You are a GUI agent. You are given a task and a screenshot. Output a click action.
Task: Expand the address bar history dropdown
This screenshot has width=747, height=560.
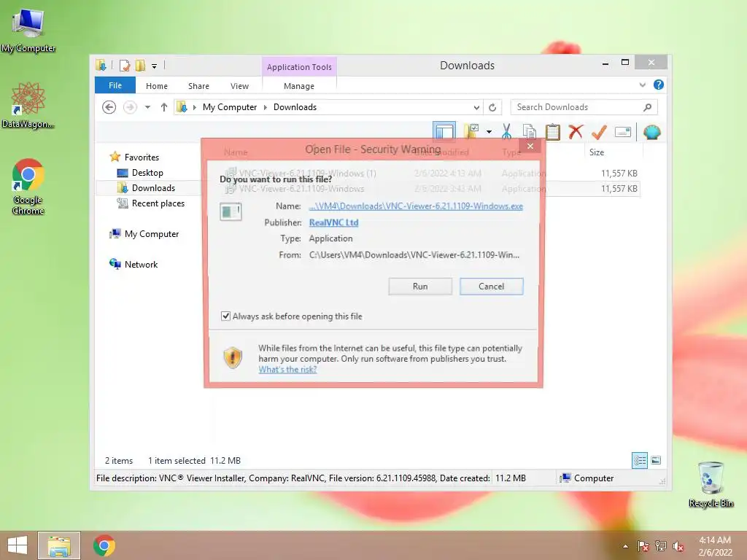476,108
